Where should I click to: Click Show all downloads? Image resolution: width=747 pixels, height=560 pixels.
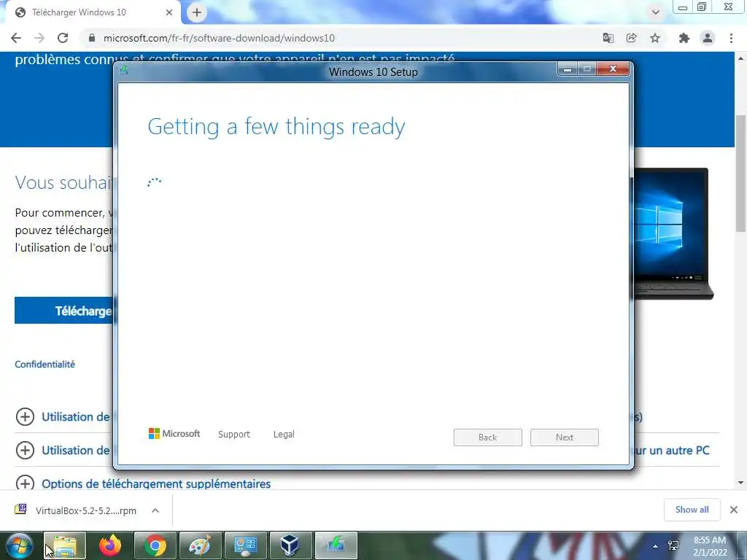click(x=692, y=510)
